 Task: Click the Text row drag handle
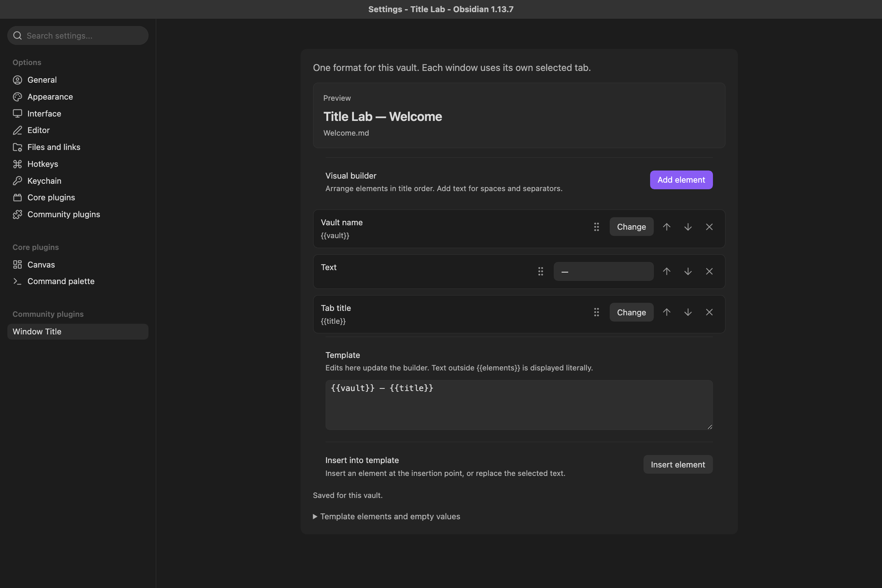540,272
